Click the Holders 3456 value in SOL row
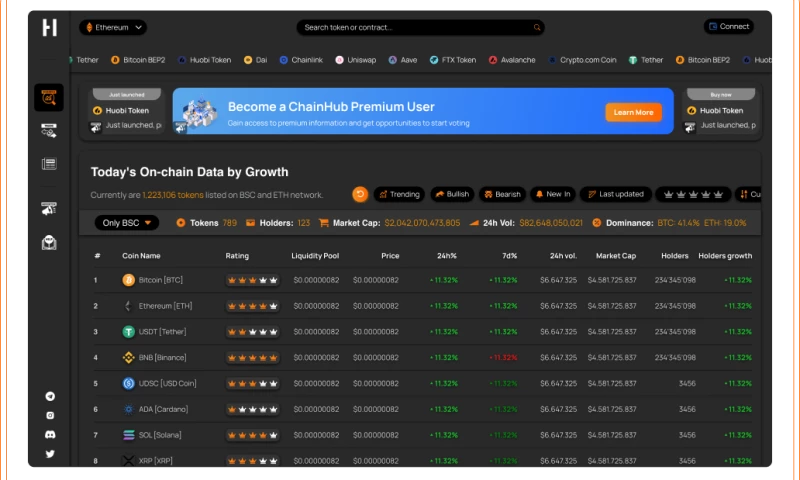This screenshot has height=480, width=800. [687, 435]
